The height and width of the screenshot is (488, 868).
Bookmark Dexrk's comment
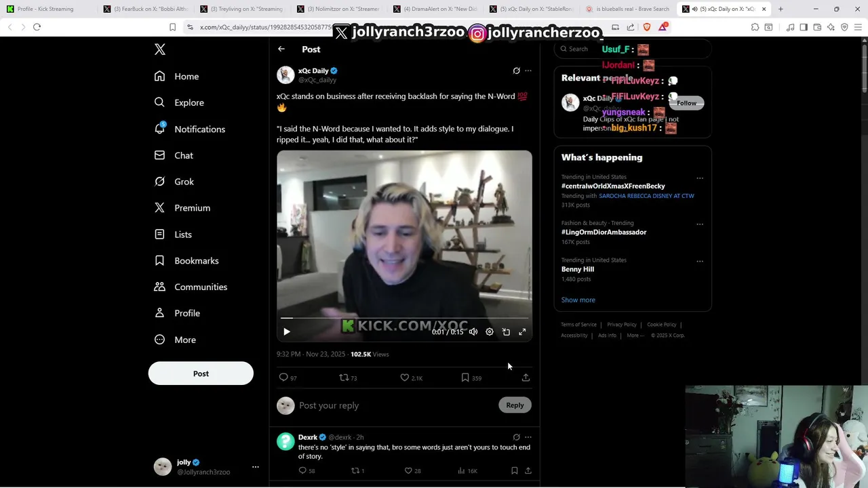pyautogui.click(x=515, y=470)
